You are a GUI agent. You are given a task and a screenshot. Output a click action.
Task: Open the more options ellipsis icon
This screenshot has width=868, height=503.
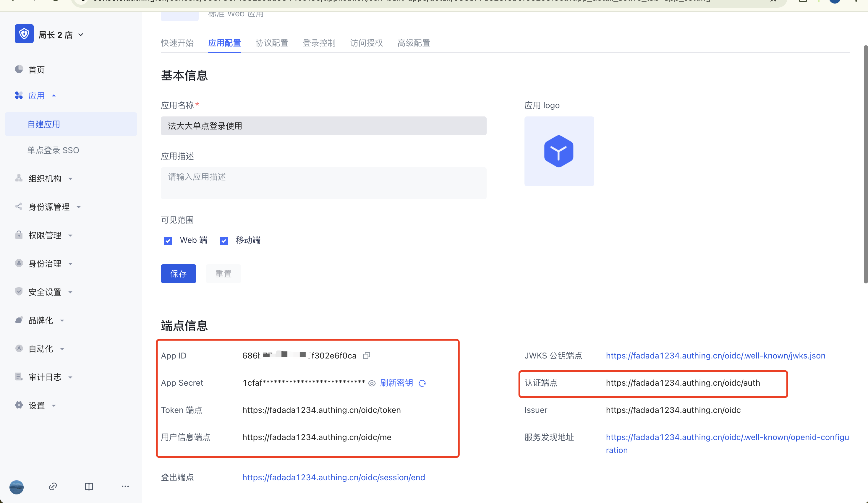pos(125,486)
